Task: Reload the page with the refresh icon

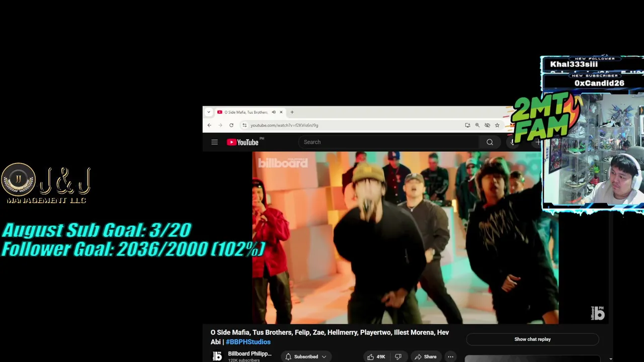Action: [x=231, y=125]
